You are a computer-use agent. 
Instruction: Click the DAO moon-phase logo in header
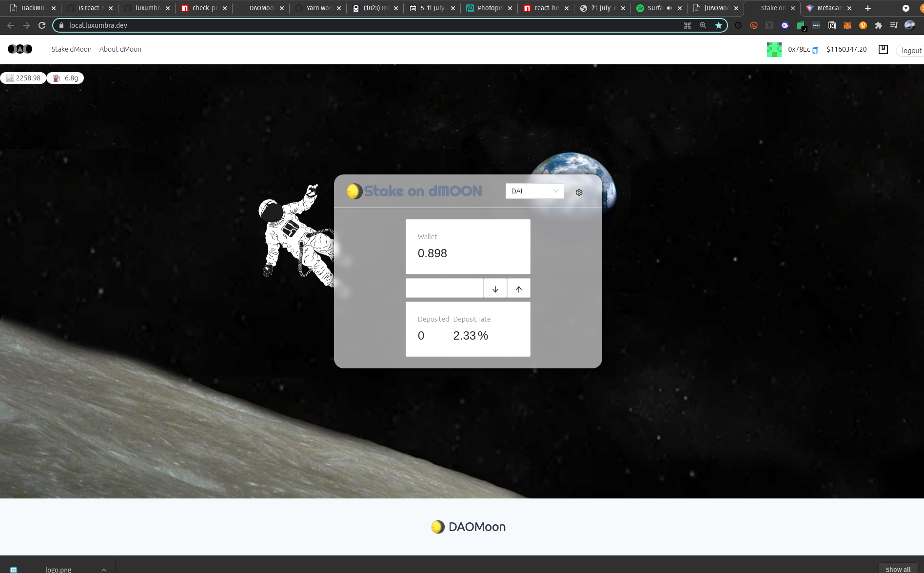(20, 49)
